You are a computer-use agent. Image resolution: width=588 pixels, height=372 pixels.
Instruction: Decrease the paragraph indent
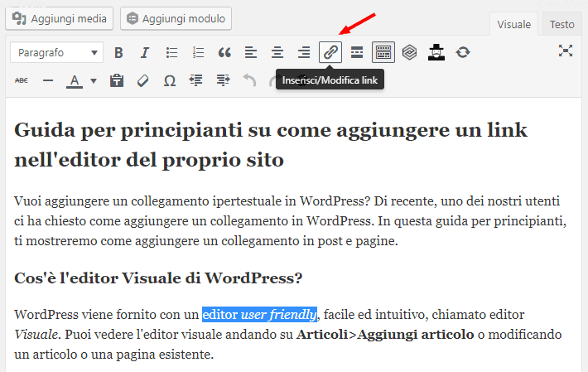point(195,80)
